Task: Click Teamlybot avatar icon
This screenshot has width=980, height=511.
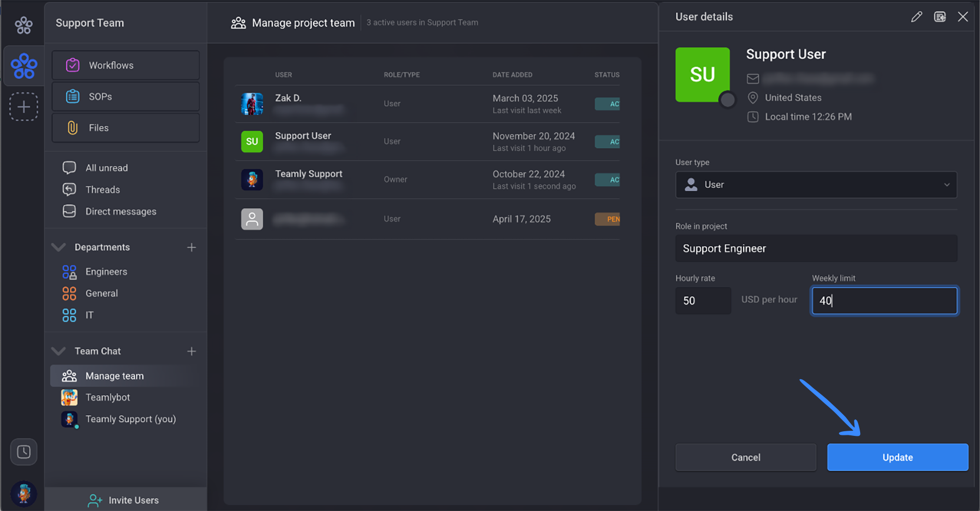Action: (69, 397)
